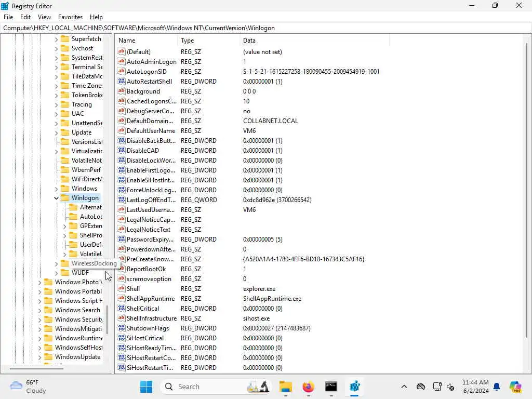Expand the Svchost tree node
Viewport: 532px width, 399px height.
pyautogui.click(x=56, y=48)
